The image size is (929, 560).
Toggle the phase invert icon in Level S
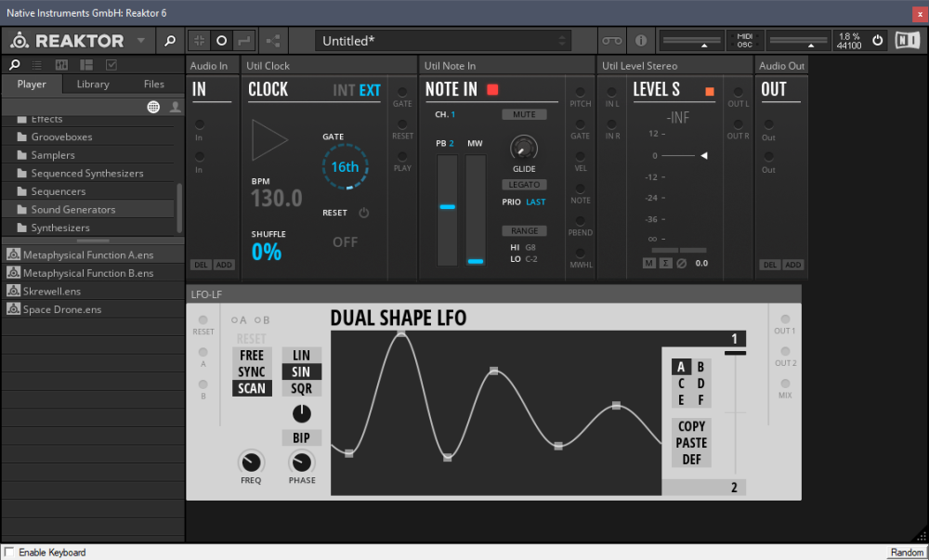pyautogui.click(x=682, y=263)
